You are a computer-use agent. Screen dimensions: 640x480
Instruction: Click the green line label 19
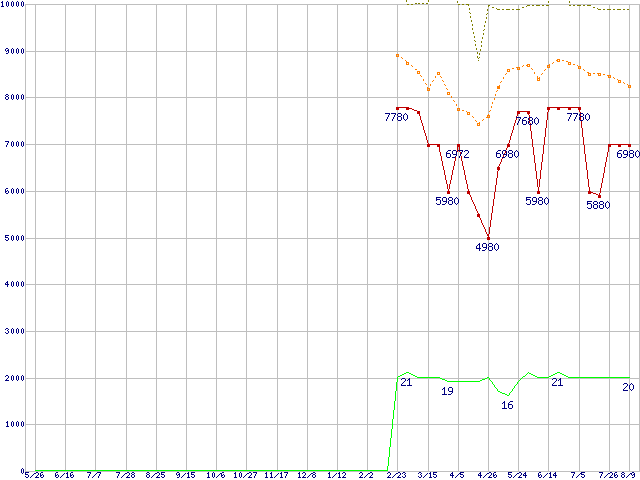(447, 391)
